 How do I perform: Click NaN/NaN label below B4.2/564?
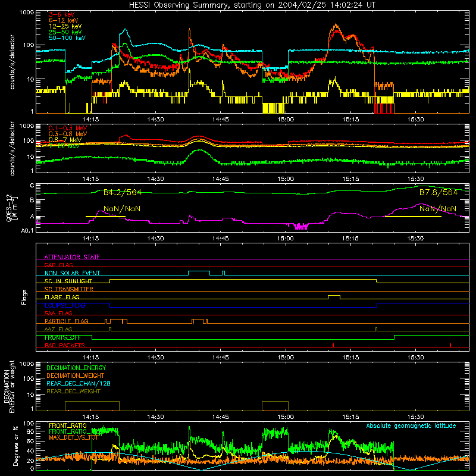[x=122, y=209]
